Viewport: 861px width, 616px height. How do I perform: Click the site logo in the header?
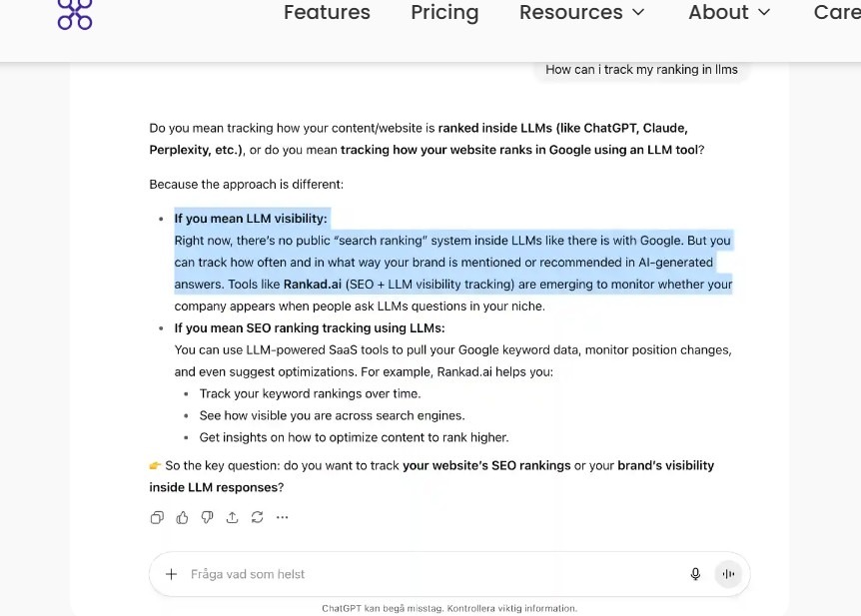pyautogui.click(x=75, y=13)
